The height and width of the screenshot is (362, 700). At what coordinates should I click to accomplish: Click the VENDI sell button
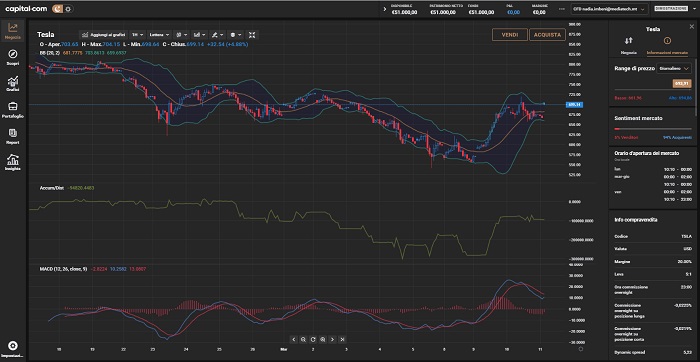[x=510, y=34]
